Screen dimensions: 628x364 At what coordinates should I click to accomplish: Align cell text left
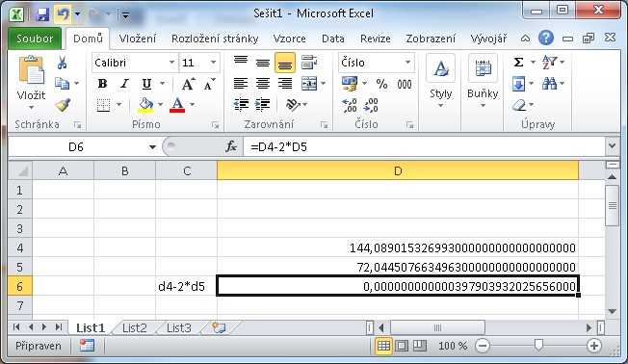tap(241, 84)
